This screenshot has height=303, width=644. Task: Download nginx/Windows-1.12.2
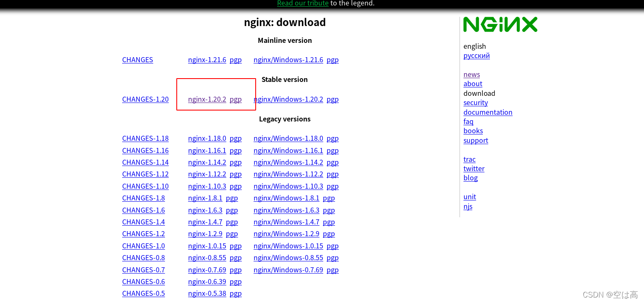coord(288,174)
